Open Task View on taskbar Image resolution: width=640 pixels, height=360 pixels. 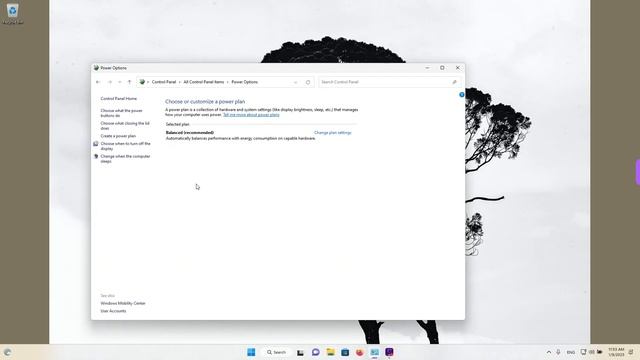pos(300,352)
